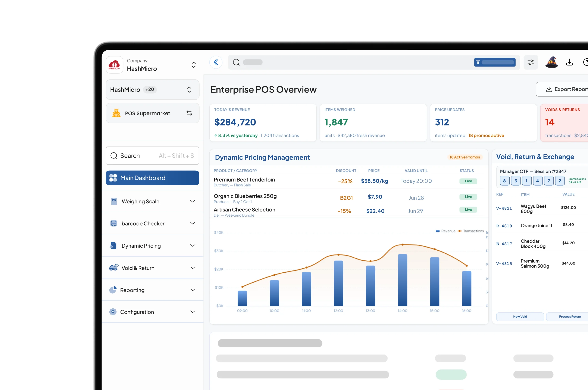Click the OTP digit box showing 7
588x390 pixels.
549,181
